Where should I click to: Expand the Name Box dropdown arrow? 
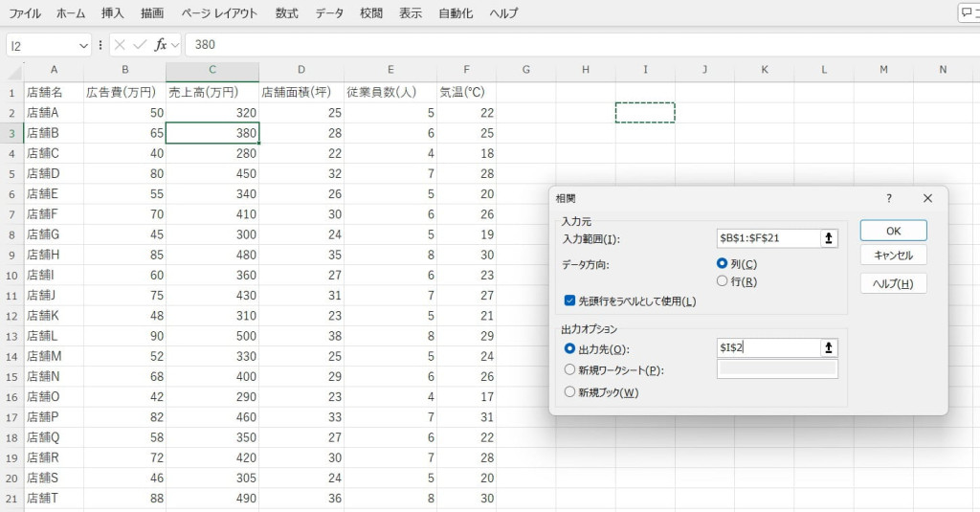[x=83, y=45]
